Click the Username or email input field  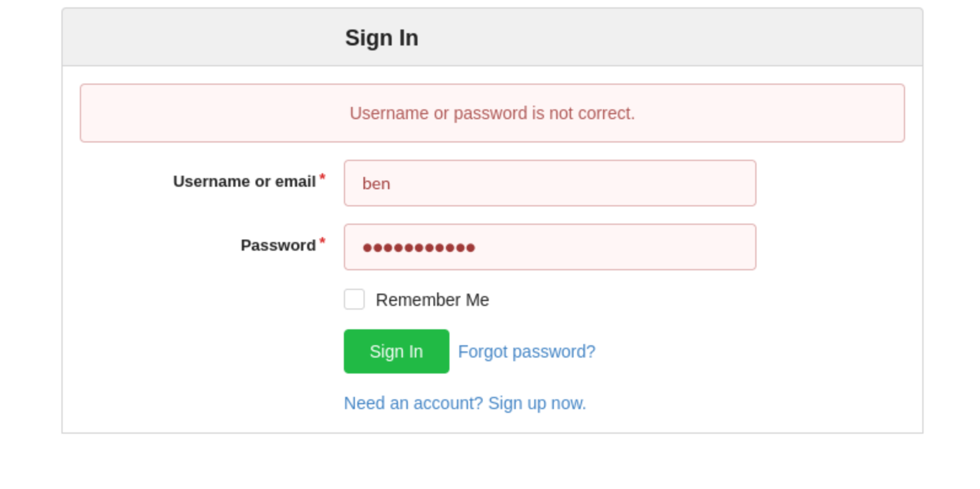[x=550, y=183]
